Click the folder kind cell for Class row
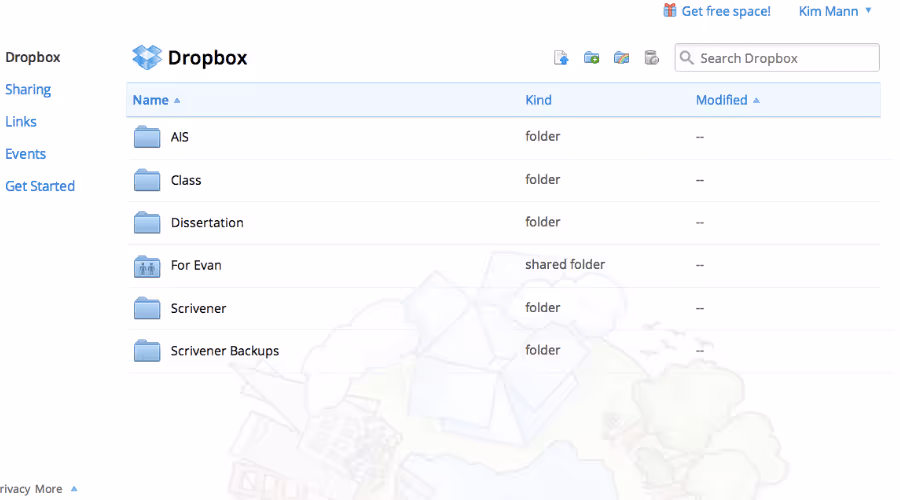The height and width of the screenshot is (500, 900). (542, 180)
